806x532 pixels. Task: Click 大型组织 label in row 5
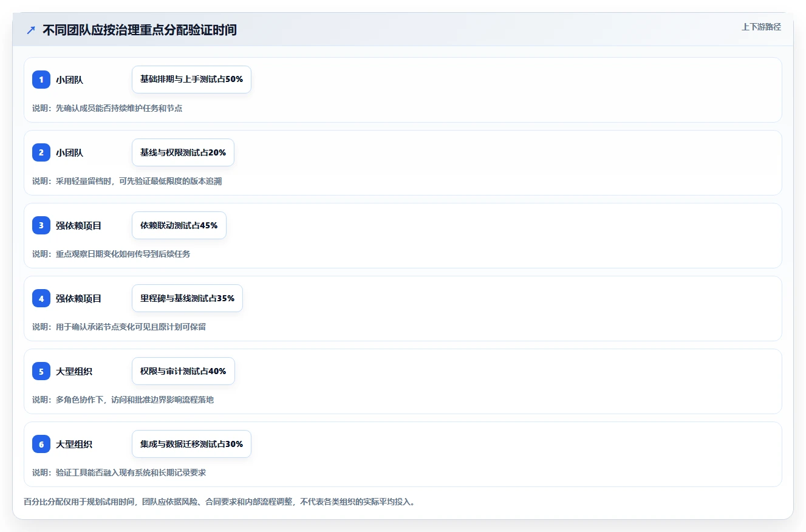coord(74,371)
